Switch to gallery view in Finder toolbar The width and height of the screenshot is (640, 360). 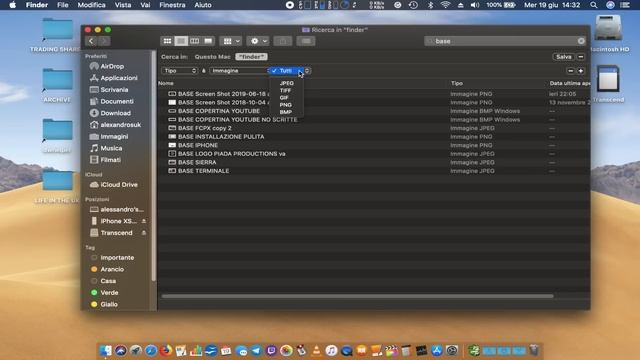pyautogui.click(x=208, y=41)
